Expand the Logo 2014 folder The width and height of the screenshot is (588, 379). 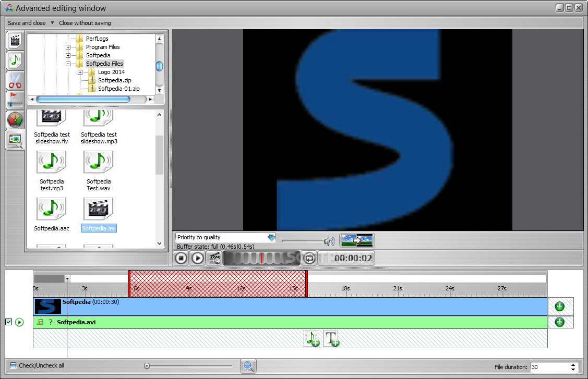pyautogui.click(x=80, y=72)
